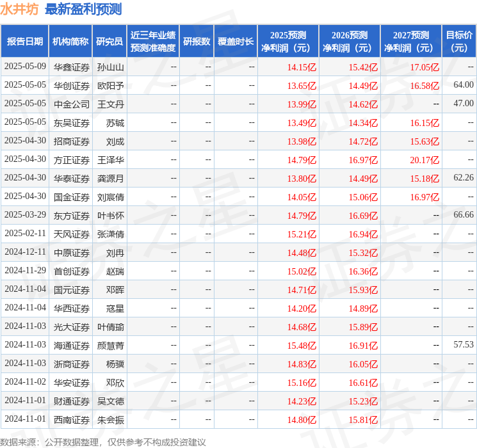Viewport: 477px width, 448px height.
Task: Select the 国元证券 institution cell
Action: click(72, 289)
